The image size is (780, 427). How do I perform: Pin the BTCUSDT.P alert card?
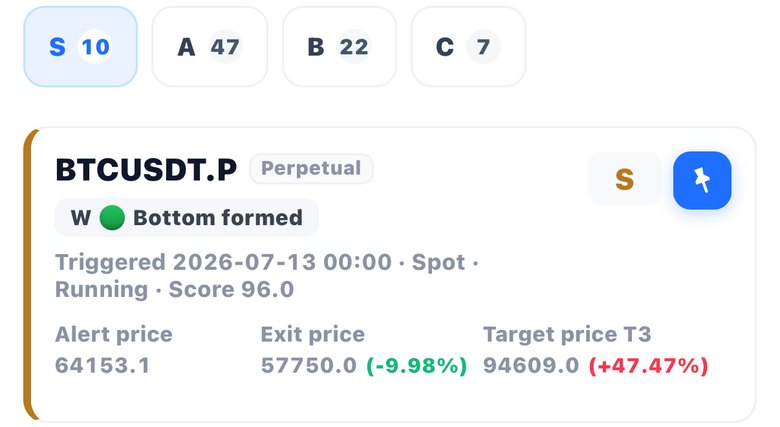pos(702,180)
